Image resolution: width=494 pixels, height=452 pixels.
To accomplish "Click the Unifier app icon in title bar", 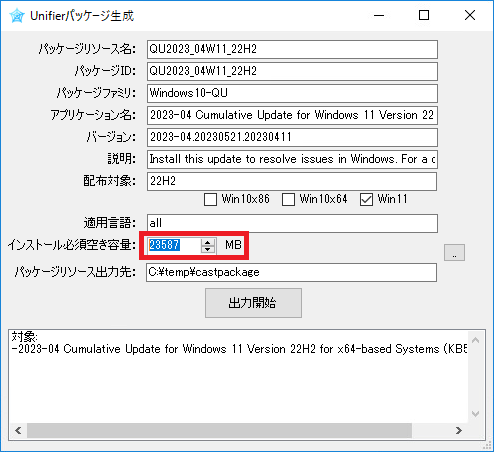I will click(17, 16).
